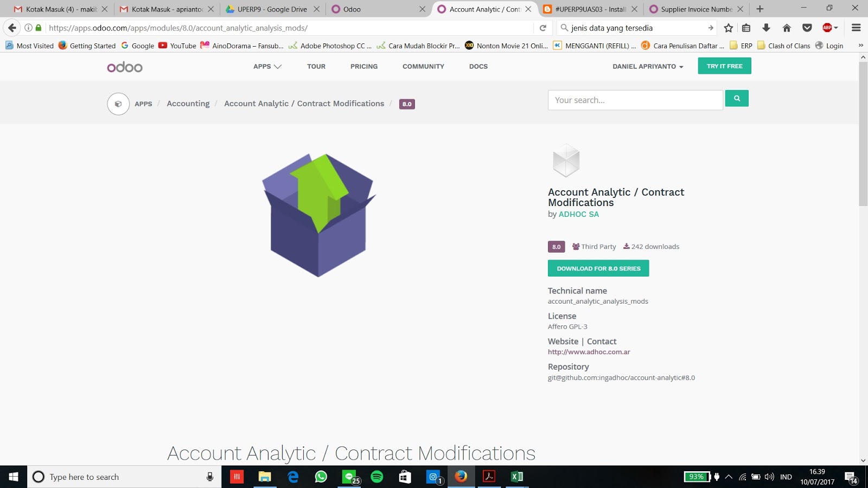This screenshot has width=868, height=488.
Task: Follow the ADHOC SA author link
Action: pyautogui.click(x=578, y=214)
